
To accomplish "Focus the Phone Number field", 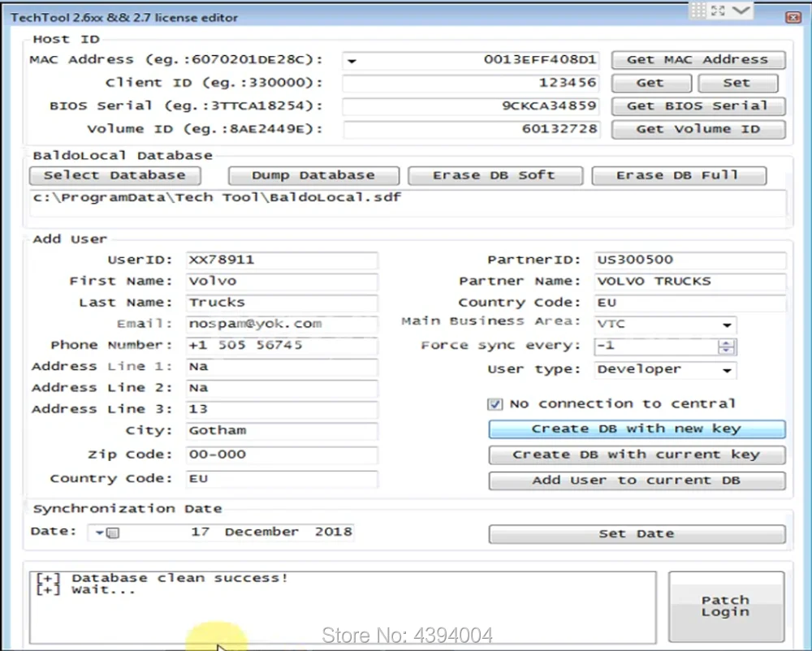I will tap(282, 345).
